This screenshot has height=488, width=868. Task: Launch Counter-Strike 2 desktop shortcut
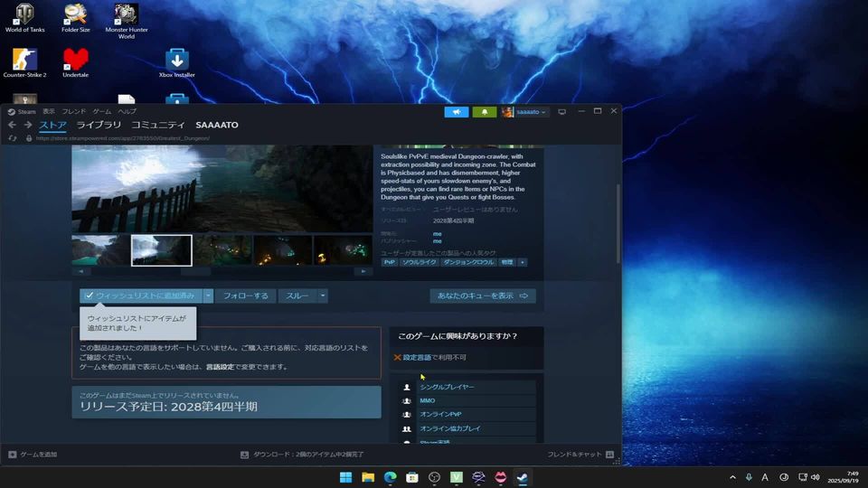[x=24, y=62]
